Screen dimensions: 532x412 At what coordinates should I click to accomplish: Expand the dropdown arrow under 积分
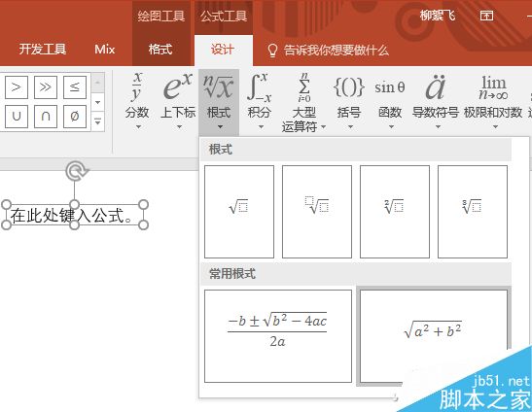[x=261, y=127]
